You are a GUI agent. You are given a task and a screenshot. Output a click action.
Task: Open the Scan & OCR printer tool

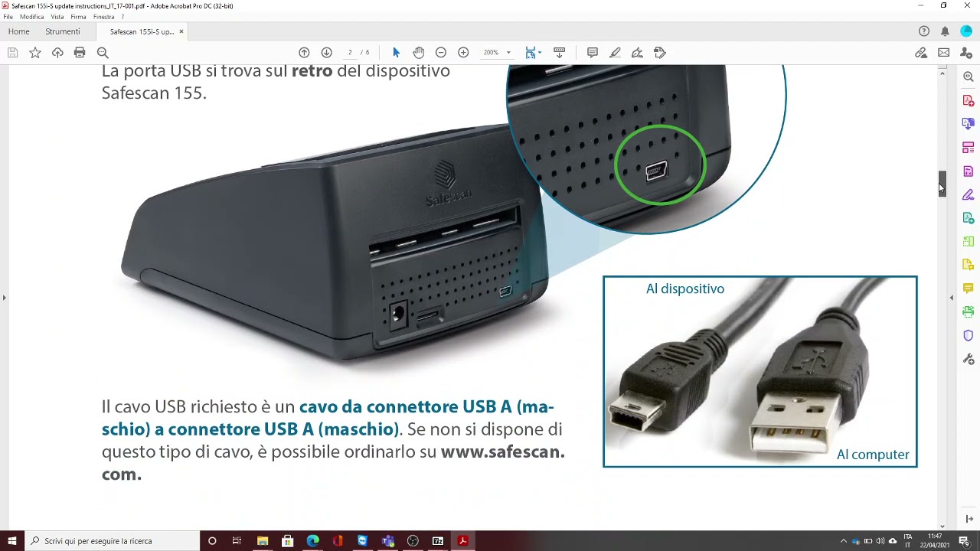(x=969, y=311)
